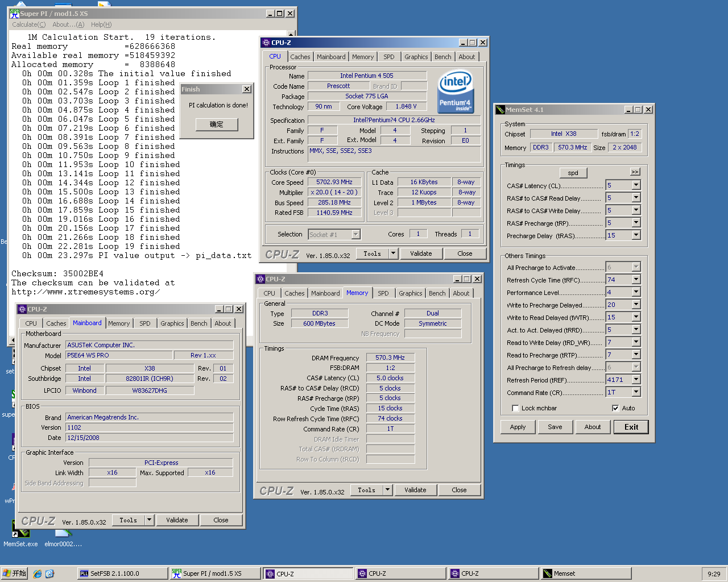
Task: Switch to SetFSB 2.1.100.0 taskbar item
Action: point(122,573)
